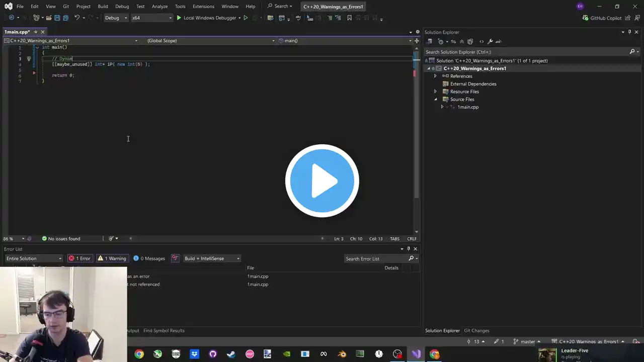Click the bookmark icon in the toolbar

pos(349,18)
